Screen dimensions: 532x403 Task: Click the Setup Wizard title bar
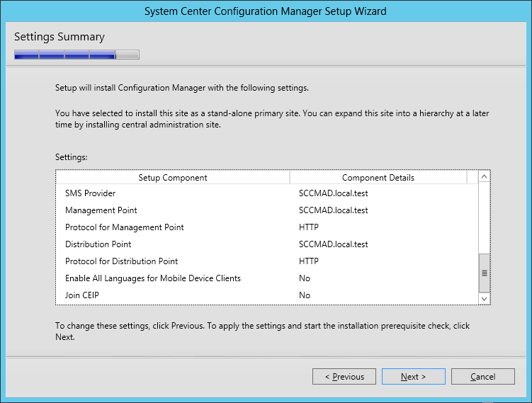coord(266,11)
